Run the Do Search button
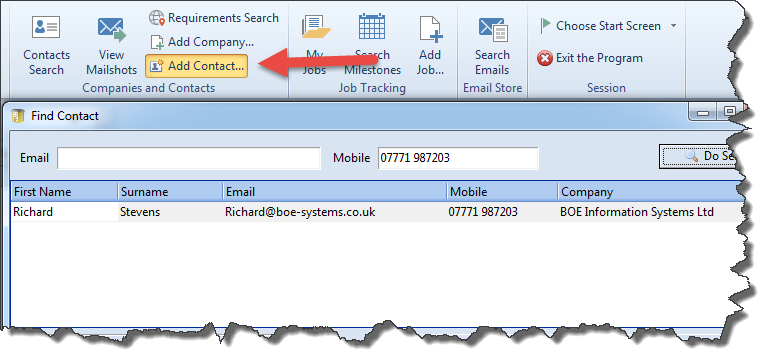This screenshot has width=773, height=364. click(699, 156)
